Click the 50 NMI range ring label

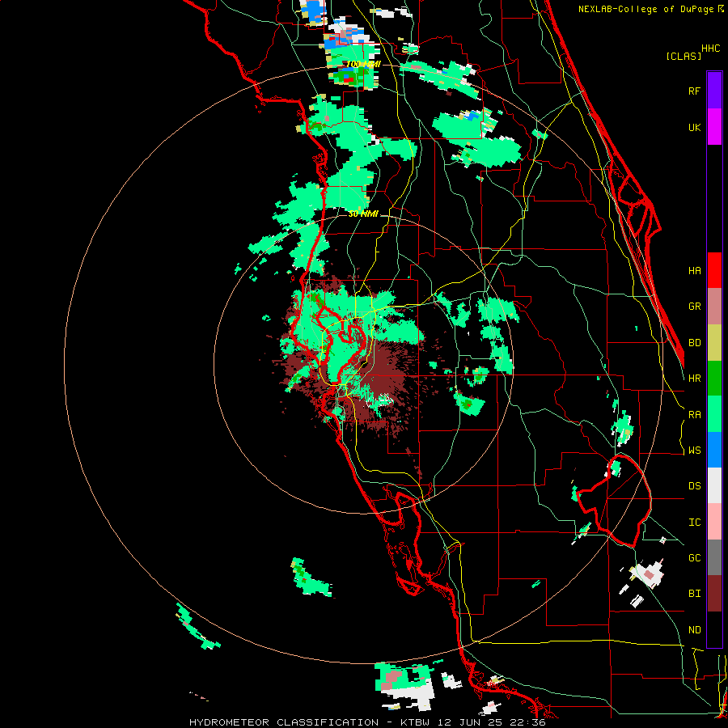pyautogui.click(x=363, y=214)
